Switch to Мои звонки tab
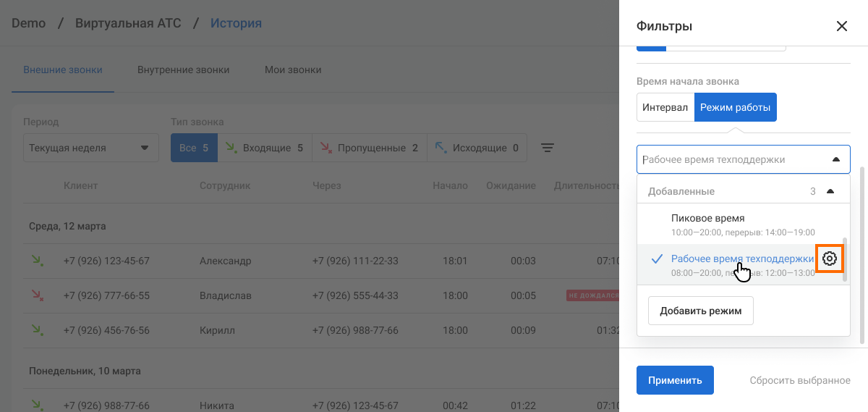 [x=293, y=70]
